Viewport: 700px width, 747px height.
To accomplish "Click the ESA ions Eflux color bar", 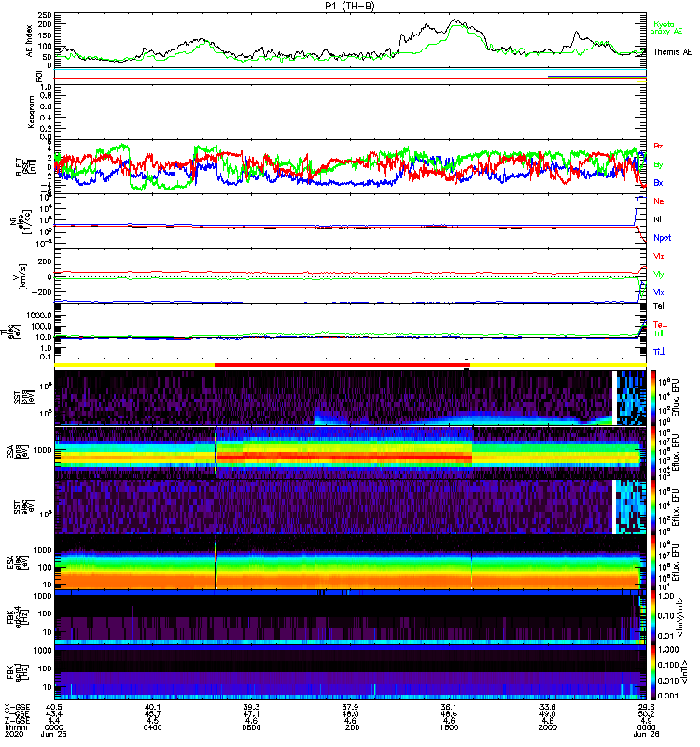I will point(652,453).
